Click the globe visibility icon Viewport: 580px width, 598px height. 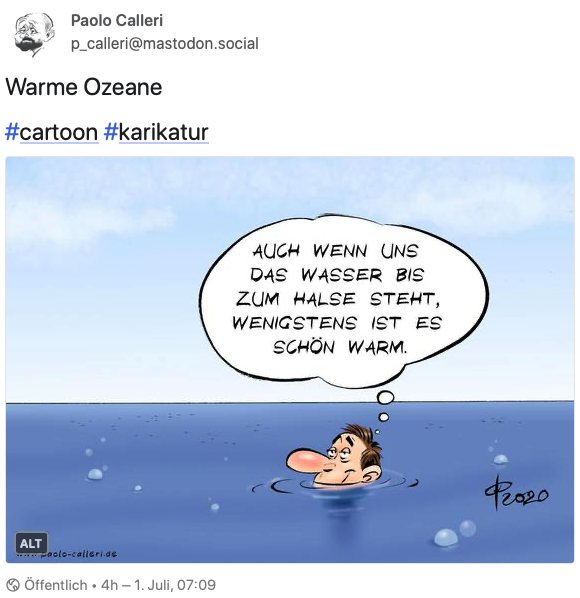point(13,585)
